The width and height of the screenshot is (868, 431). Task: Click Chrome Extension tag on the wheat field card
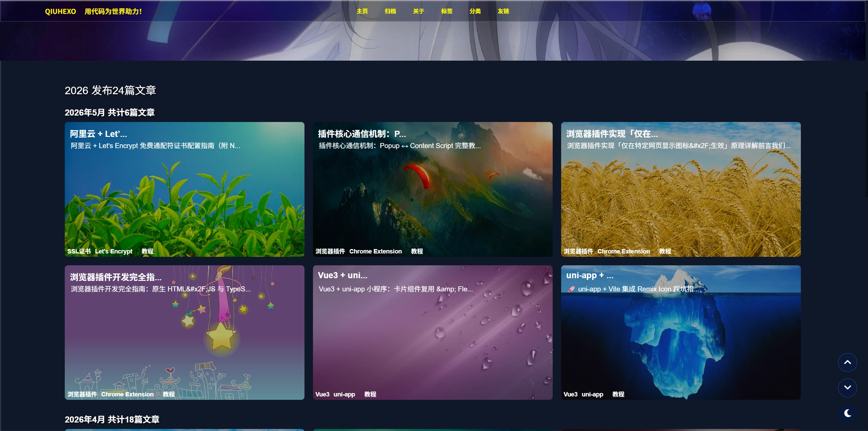(624, 251)
